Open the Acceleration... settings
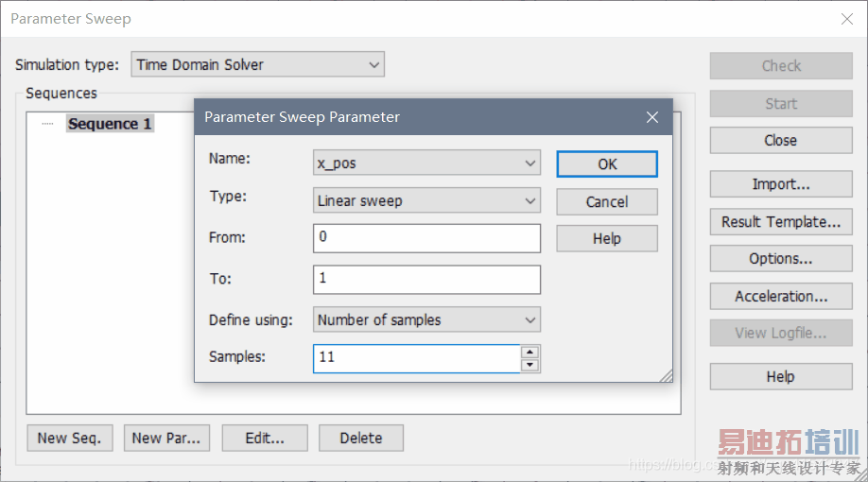 coord(781,296)
